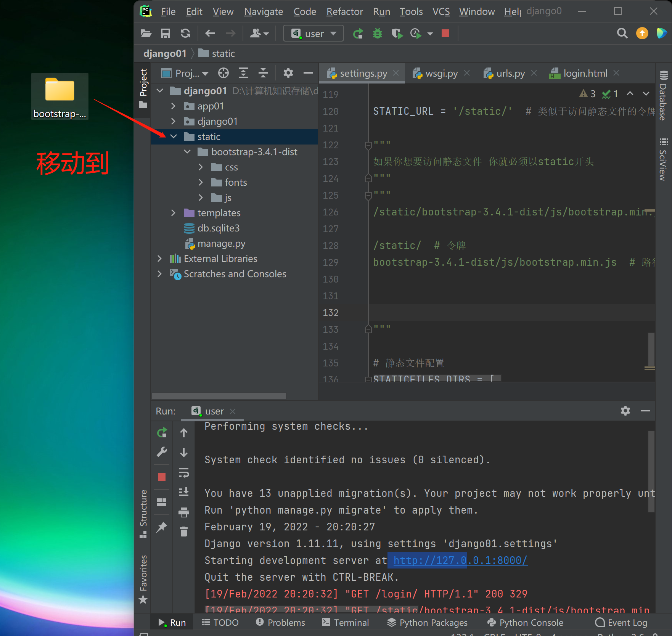Toggle the Structure side tool window
672x636 pixels.
(143, 513)
